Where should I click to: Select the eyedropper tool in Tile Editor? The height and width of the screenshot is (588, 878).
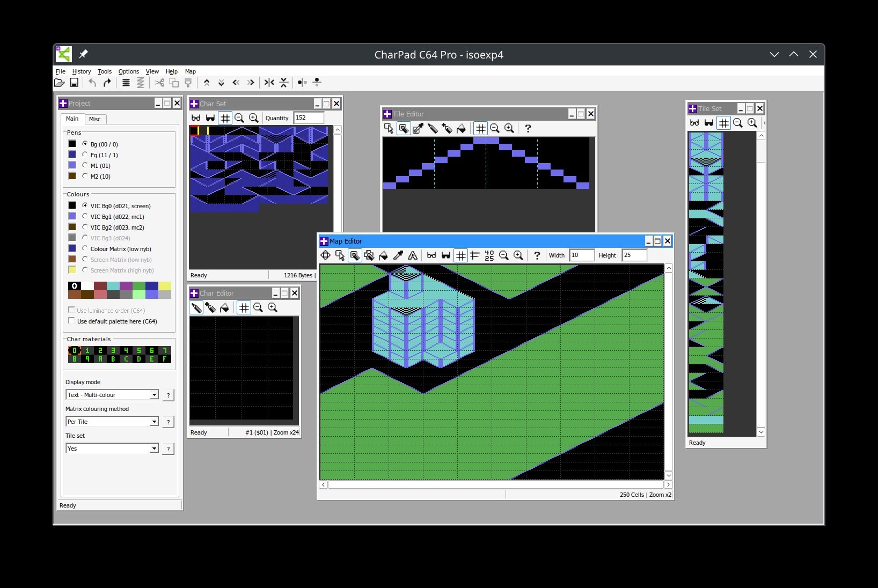(418, 128)
